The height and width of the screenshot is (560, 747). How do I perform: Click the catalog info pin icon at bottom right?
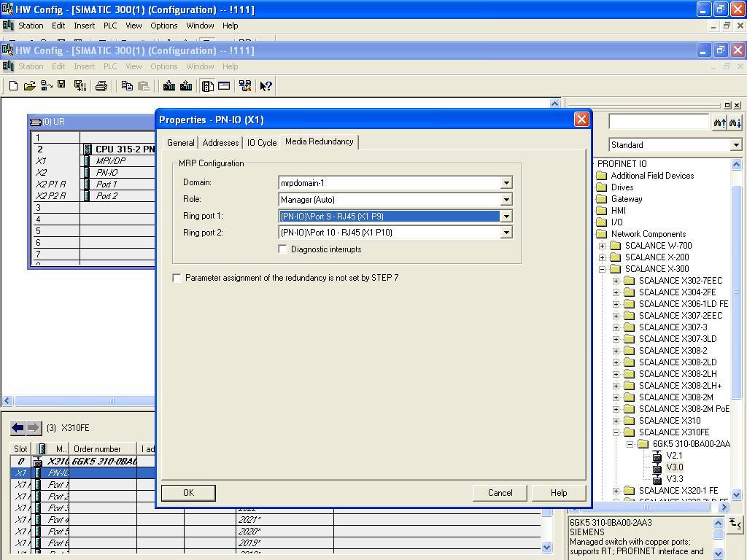click(x=735, y=524)
